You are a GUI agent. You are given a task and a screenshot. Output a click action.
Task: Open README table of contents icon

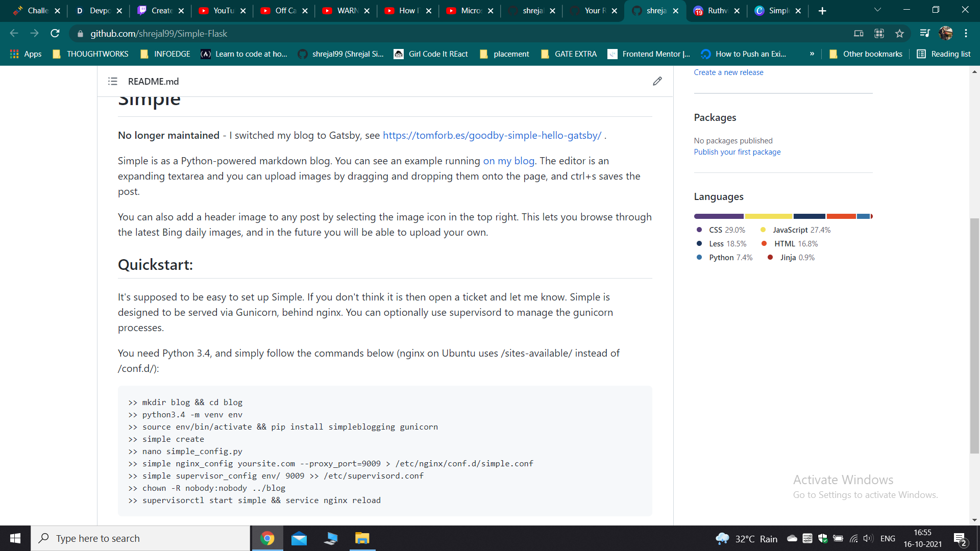[113, 81]
